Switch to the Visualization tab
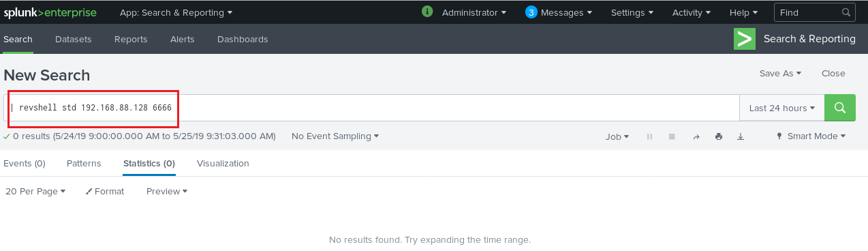This screenshot has height=251, width=868. 223,164
